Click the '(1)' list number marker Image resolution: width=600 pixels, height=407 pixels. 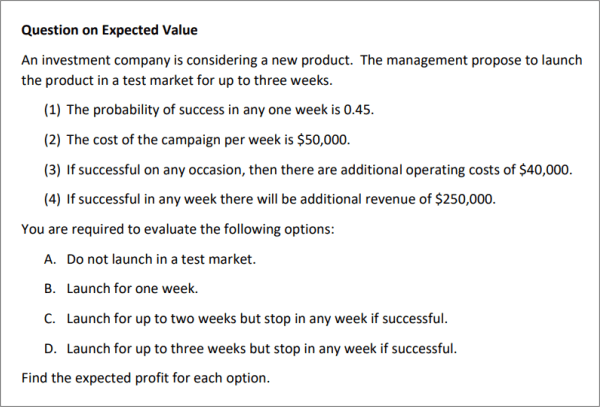click(52, 109)
